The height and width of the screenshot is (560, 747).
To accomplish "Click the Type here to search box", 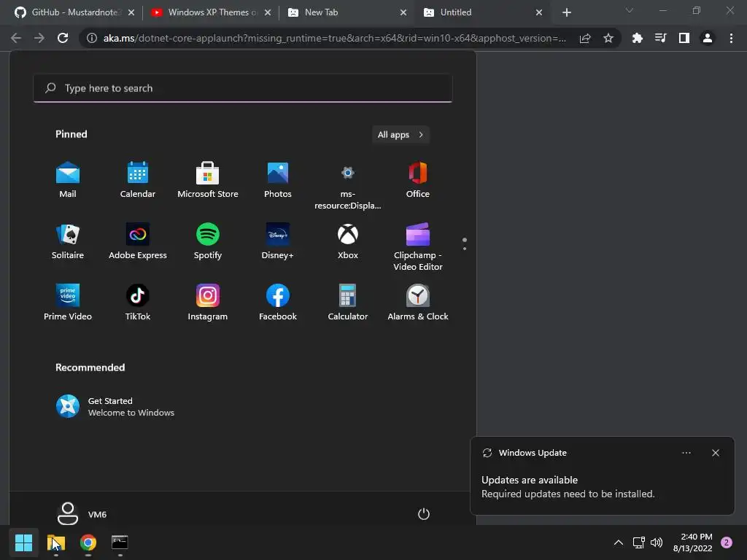I will coord(242,88).
